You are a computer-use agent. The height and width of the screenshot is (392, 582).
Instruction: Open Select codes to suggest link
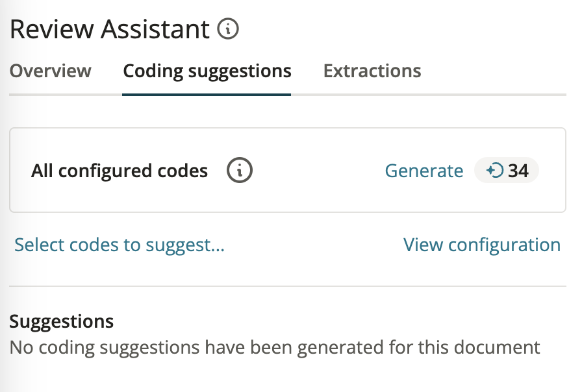[x=120, y=245]
